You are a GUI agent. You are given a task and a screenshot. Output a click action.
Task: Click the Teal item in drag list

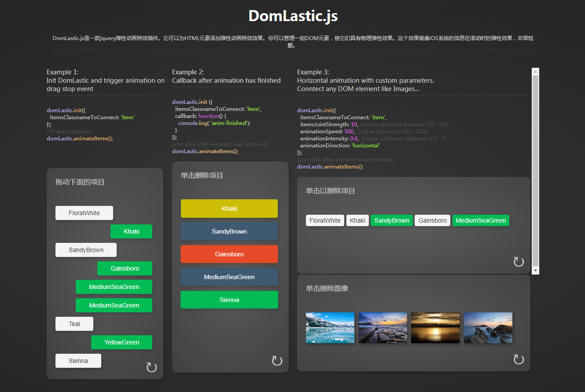click(74, 324)
